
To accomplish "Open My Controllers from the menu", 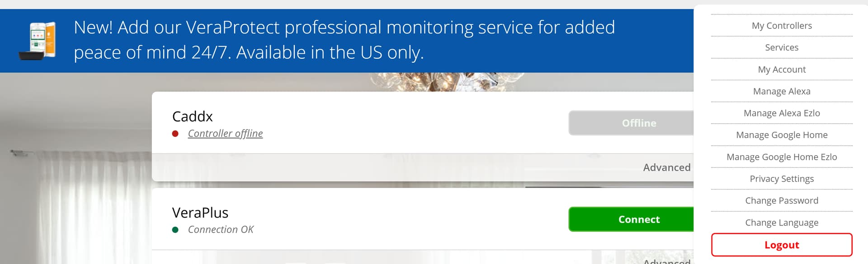I will [782, 26].
